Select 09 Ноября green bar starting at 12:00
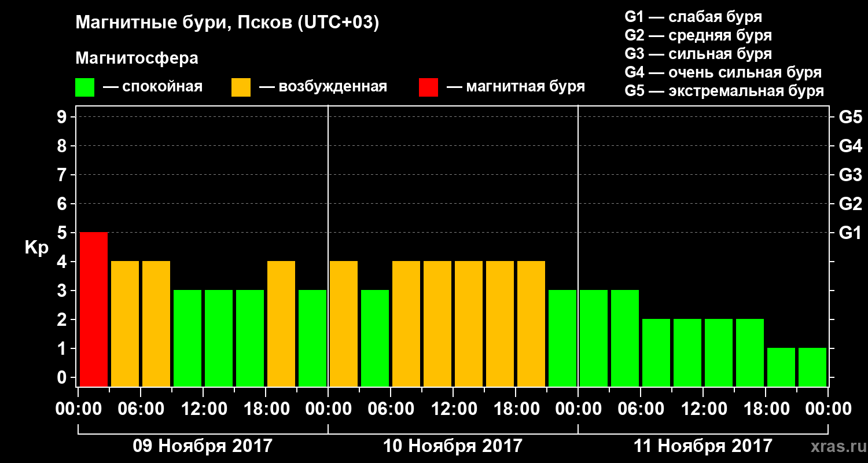 point(219,338)
